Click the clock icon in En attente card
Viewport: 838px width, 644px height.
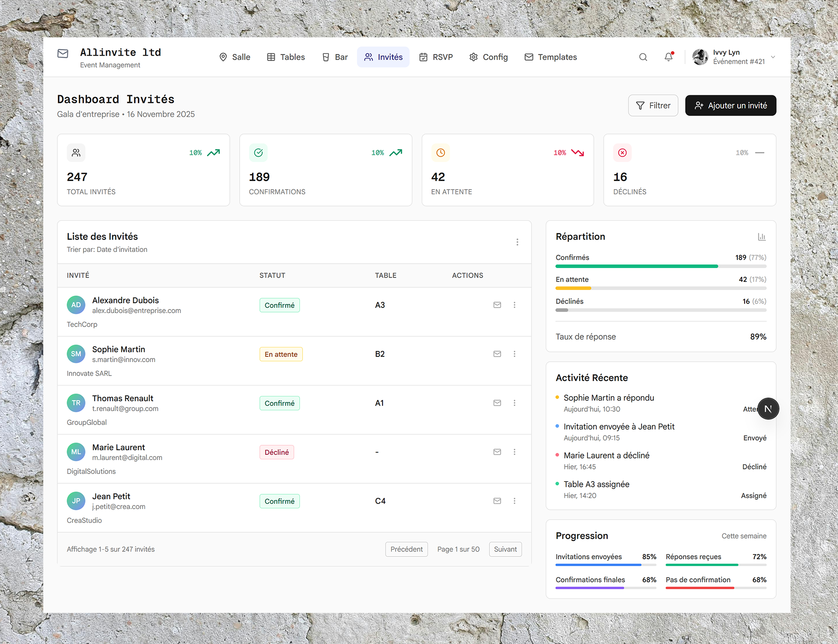pyautogui.click(x=440, y=153)
